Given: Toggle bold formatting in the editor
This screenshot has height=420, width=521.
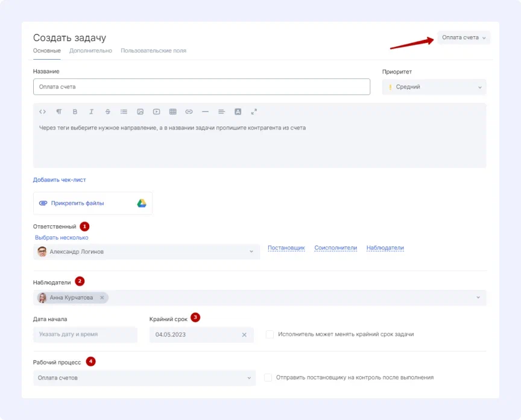Looking at the screenshot, I should (75, 111).
